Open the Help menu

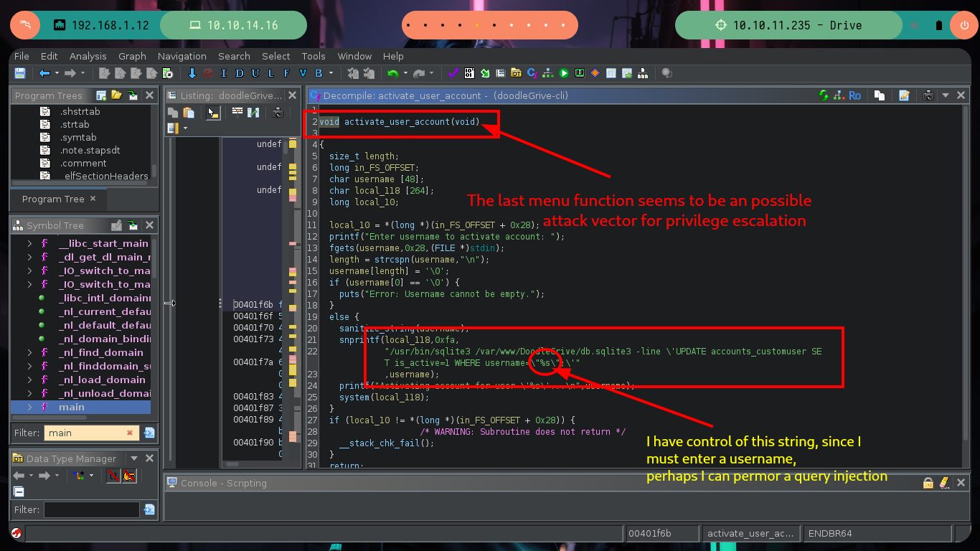tap(393, 56)
